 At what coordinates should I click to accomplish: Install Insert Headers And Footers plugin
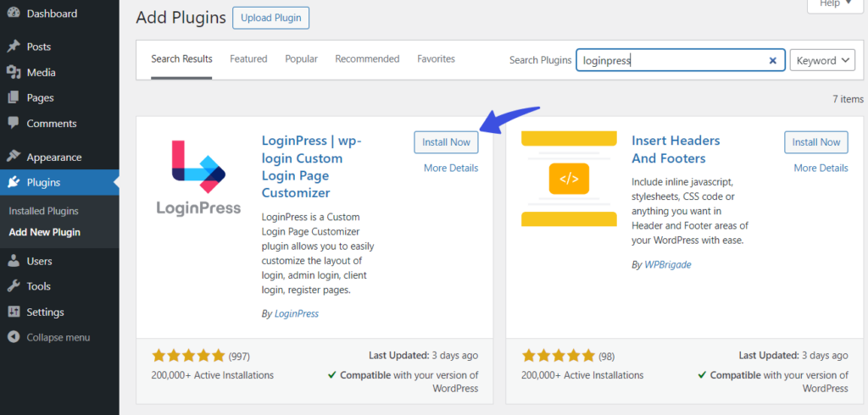click(816, 142)
